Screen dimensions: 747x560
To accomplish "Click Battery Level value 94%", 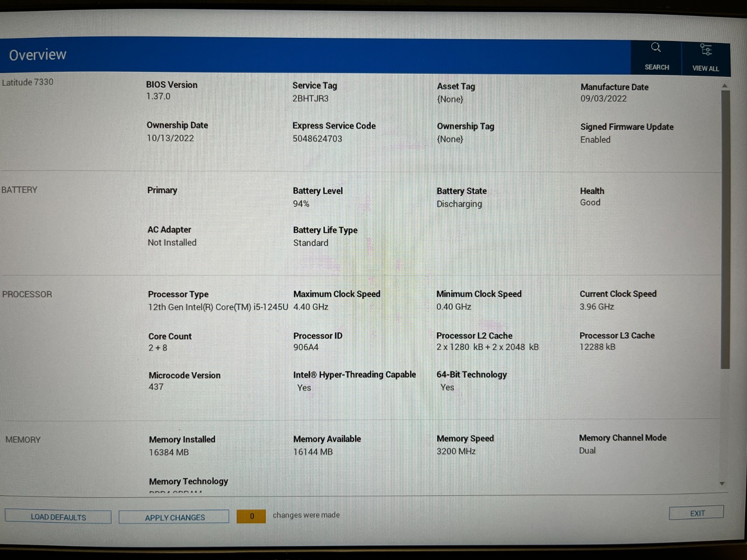I will point(301,204).
